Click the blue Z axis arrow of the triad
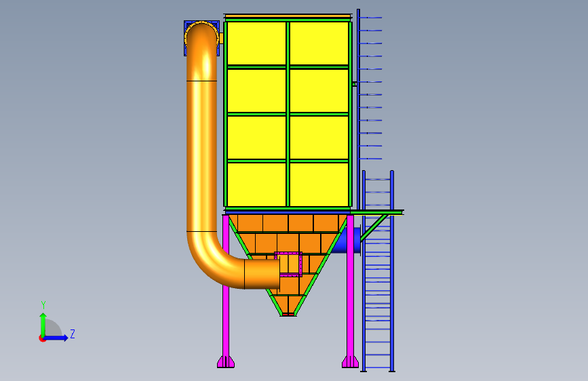The image size is (588, 381). (56, 338)
